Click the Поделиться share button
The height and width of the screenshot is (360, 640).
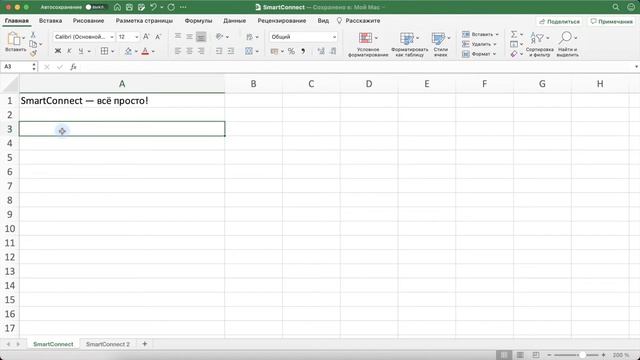[x=559, y=21]
